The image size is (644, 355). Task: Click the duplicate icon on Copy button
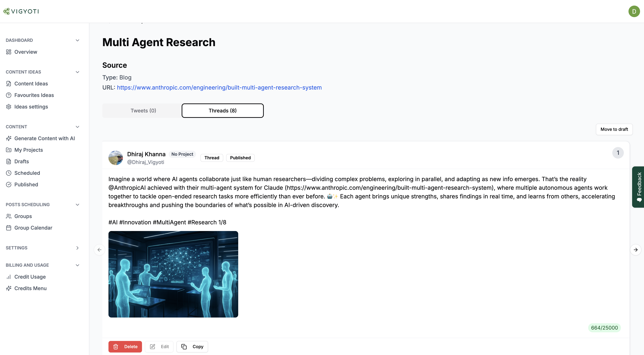(x=184, y=347)
